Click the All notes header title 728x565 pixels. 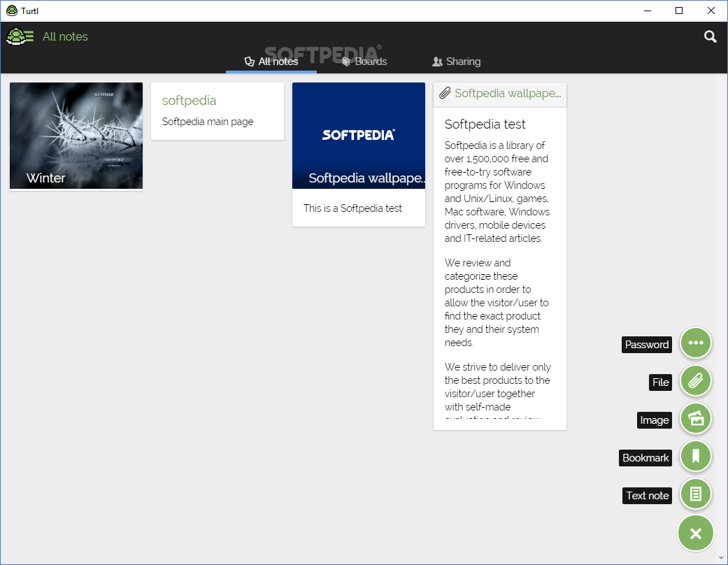pyautogui.click(x=65, y=36)
